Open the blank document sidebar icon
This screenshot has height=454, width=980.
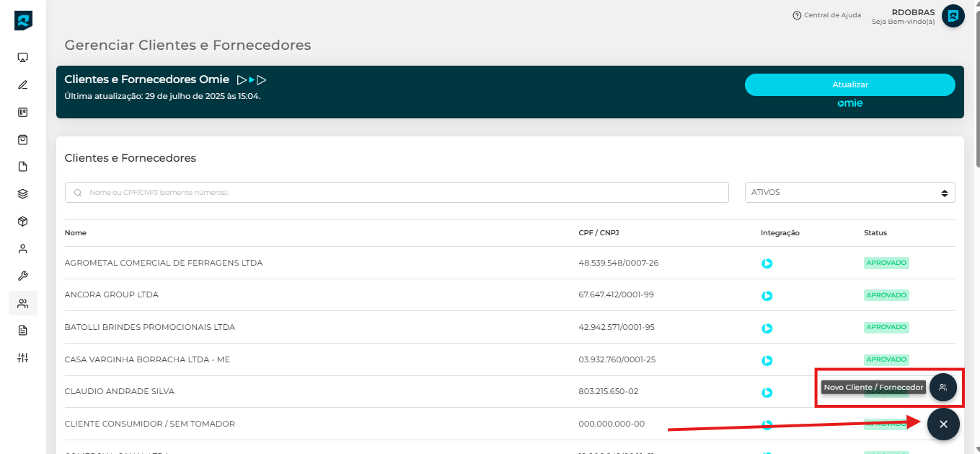click(x=22, y=167)
